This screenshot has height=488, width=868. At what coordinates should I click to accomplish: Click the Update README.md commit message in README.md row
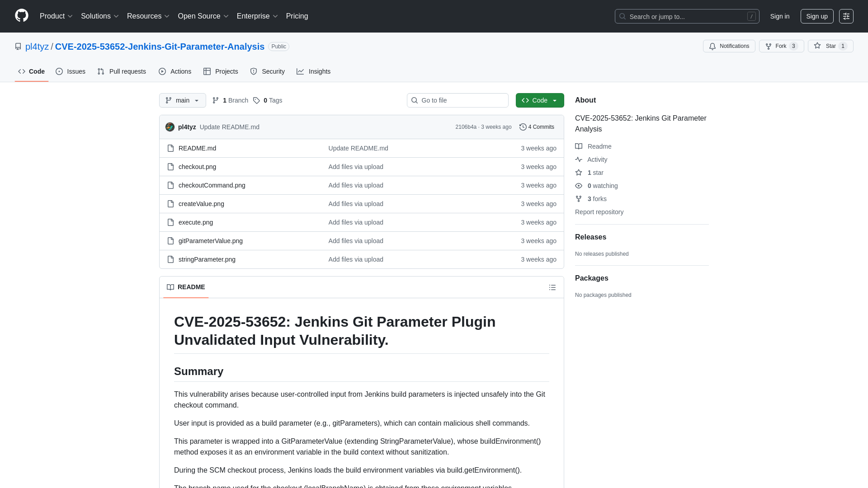coord(358,148)
